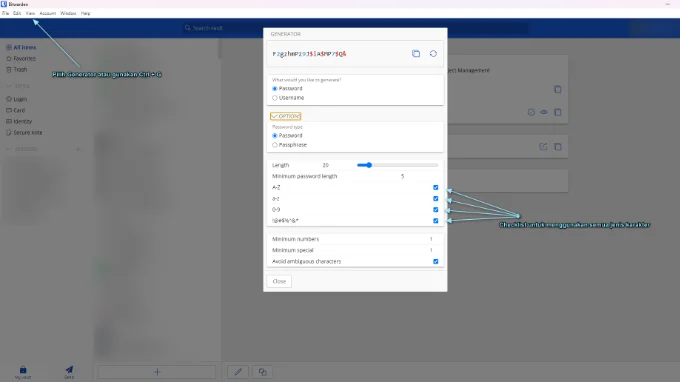Check password exposure with circle check icon

(531, 112)
